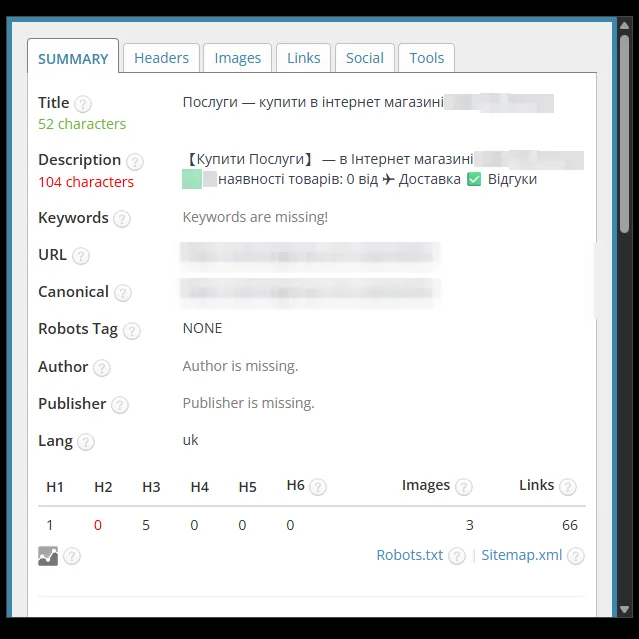The image size is (639, 639).
Task: Switch to the Headers tab
Action: click(161, 58)
